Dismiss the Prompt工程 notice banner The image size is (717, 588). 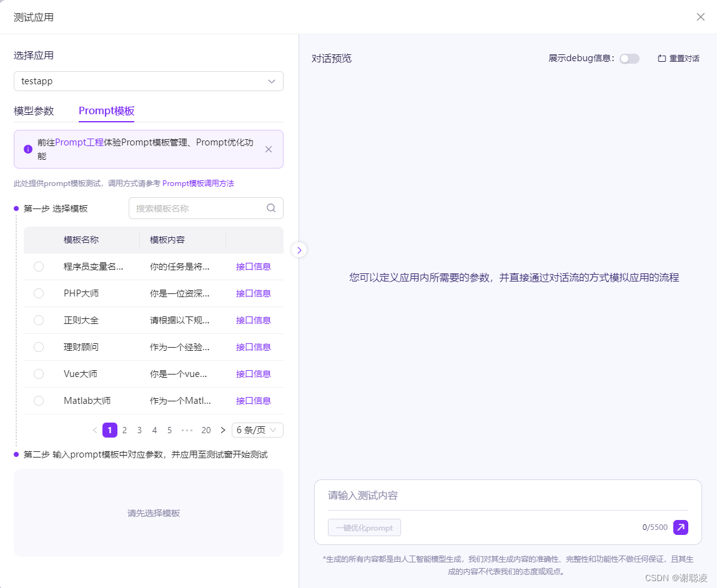pos(269,149)
